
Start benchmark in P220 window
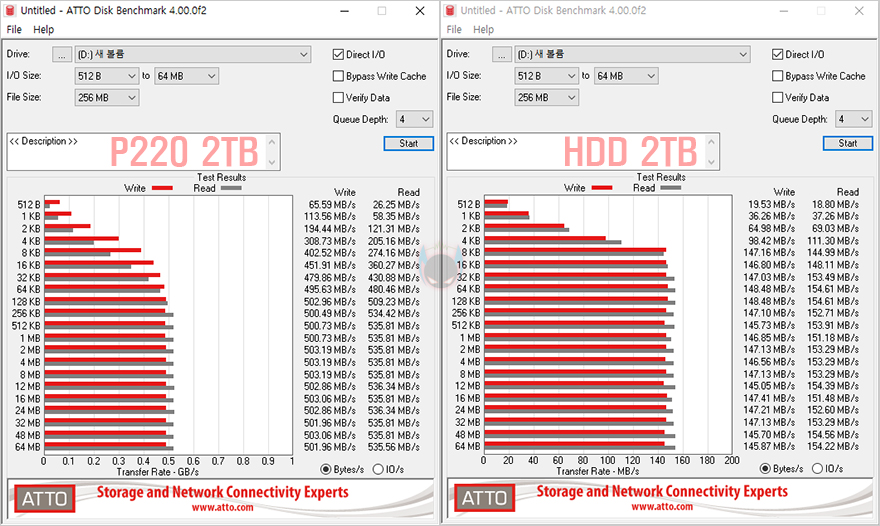coord(409,143)
